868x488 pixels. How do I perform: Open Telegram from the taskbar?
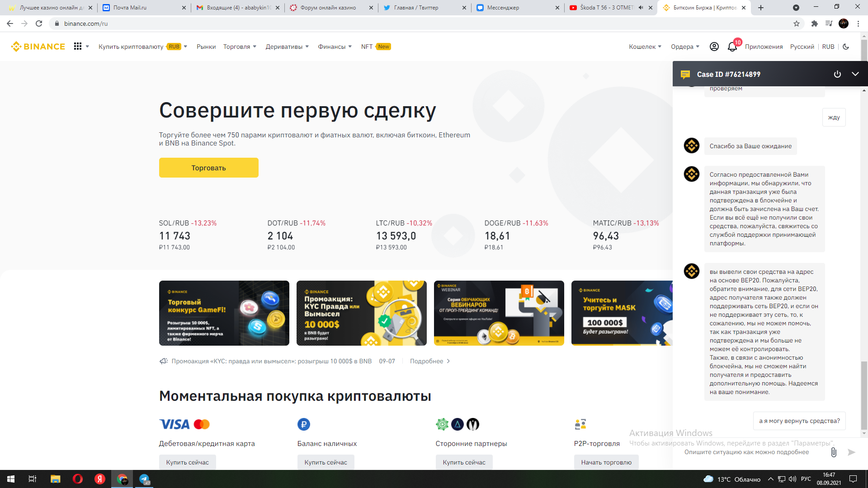pyautogui.click(x=145, y=479)
